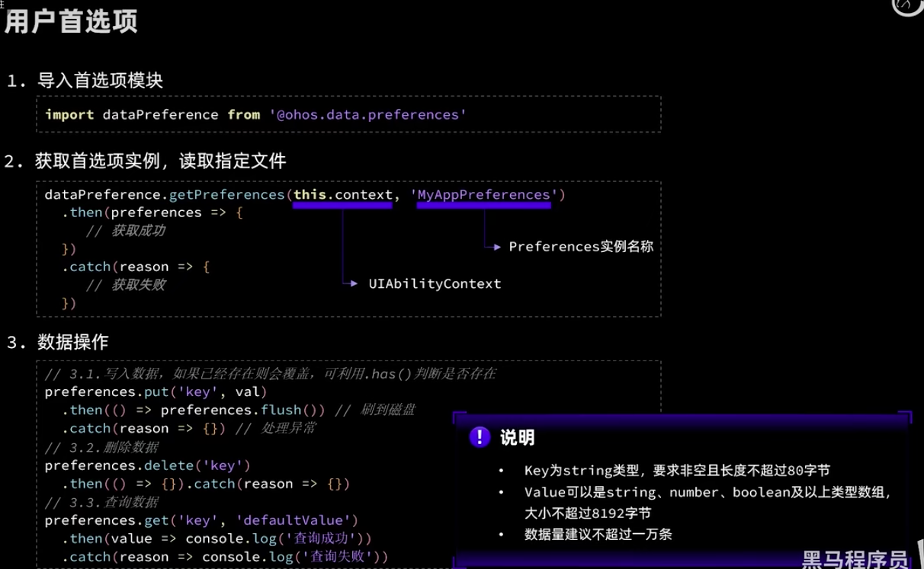
Task: Click the purple exclamation mark icon
Action: [x=480, y=437]
